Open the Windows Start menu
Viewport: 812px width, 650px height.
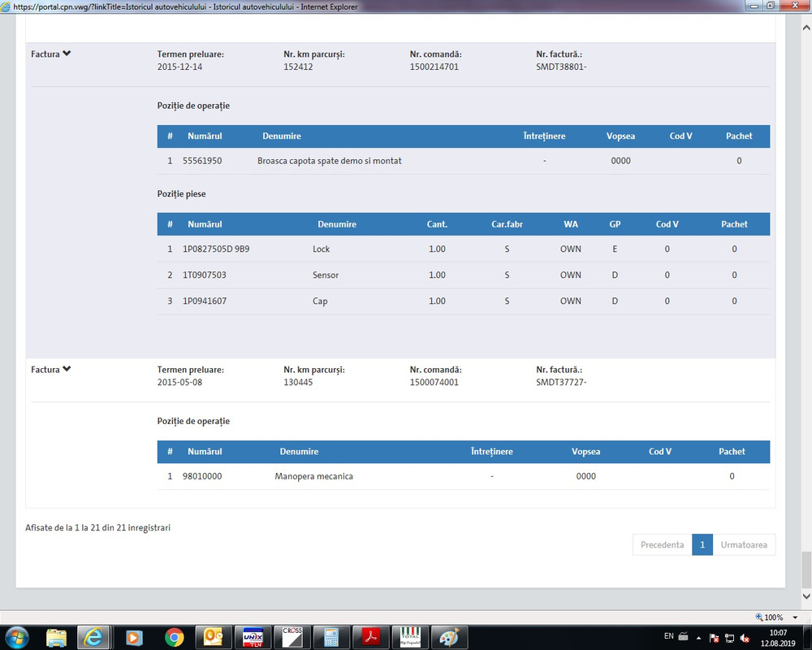16,636
